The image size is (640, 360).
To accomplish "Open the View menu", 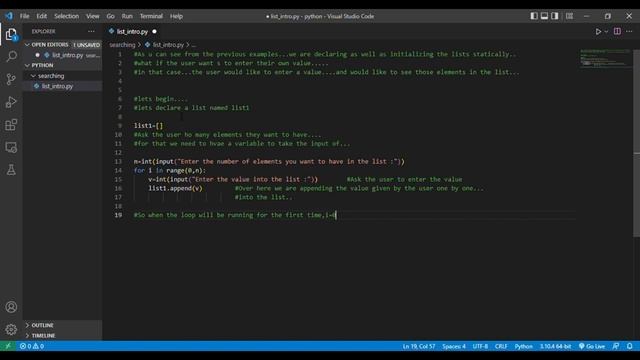I will pyautogui.click(x=93, y=16).
